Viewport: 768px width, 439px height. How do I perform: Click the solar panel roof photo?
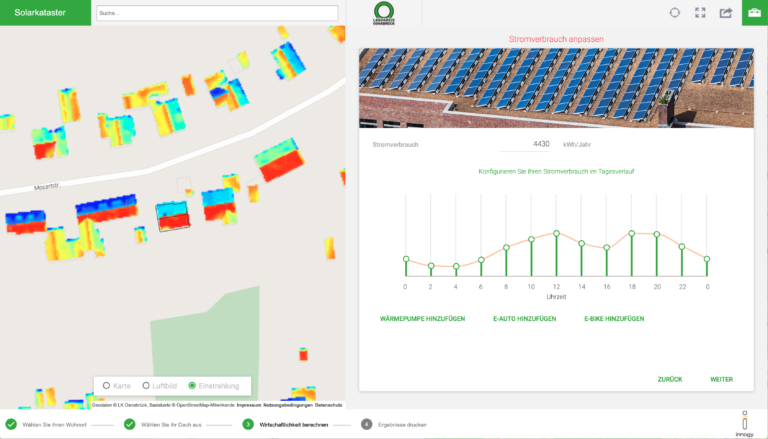click(x=556, y=88)
